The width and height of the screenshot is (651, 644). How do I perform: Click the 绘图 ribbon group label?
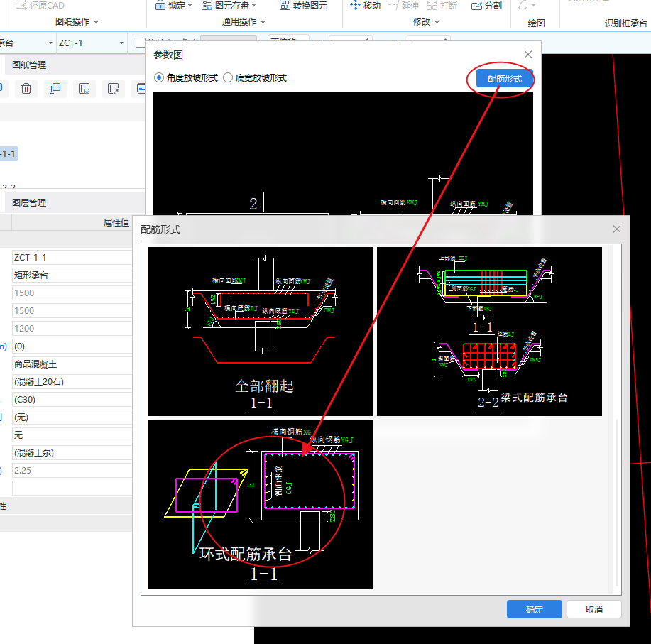pos(537,23)
